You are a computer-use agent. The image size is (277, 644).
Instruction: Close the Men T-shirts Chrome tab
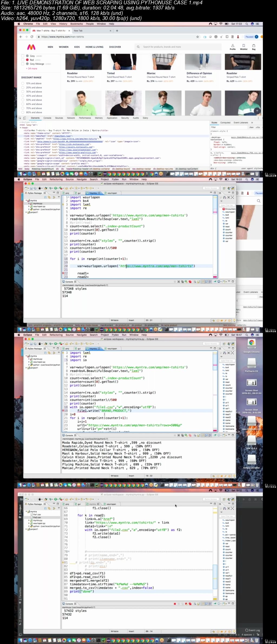(69, 31)
